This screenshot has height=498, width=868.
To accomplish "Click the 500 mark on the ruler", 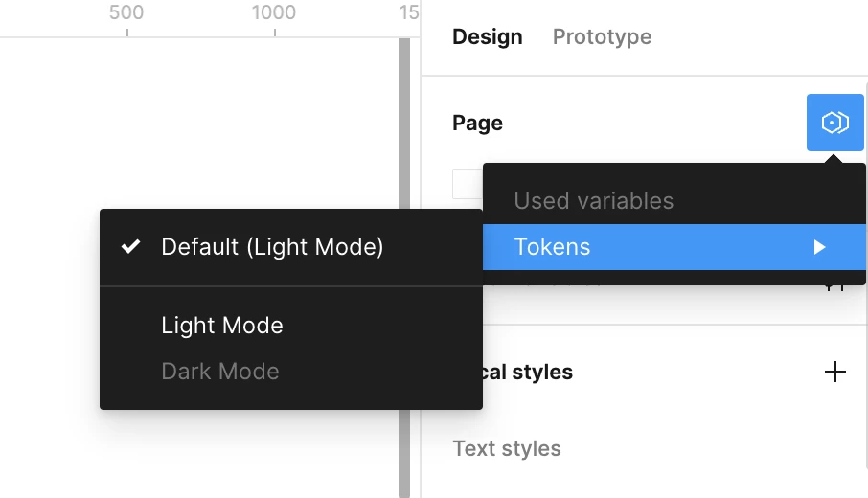I will pyautogui.click(x=126, y=12).
